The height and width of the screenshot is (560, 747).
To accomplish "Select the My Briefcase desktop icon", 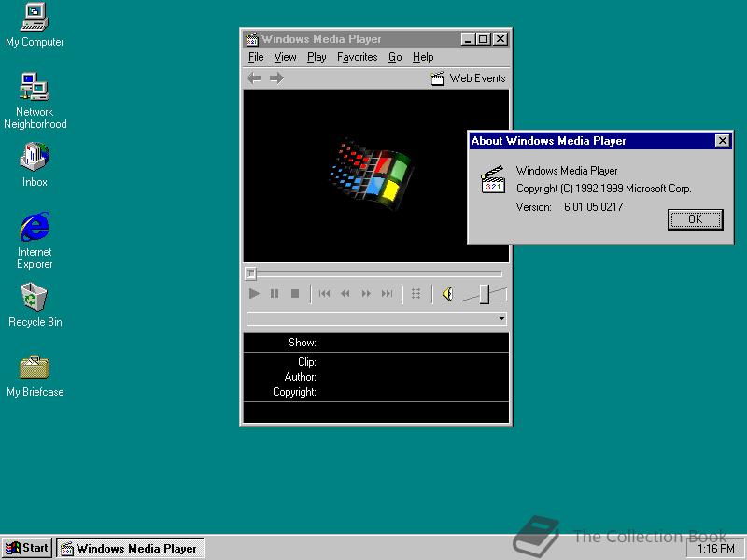I will click(x=35, y=376).
